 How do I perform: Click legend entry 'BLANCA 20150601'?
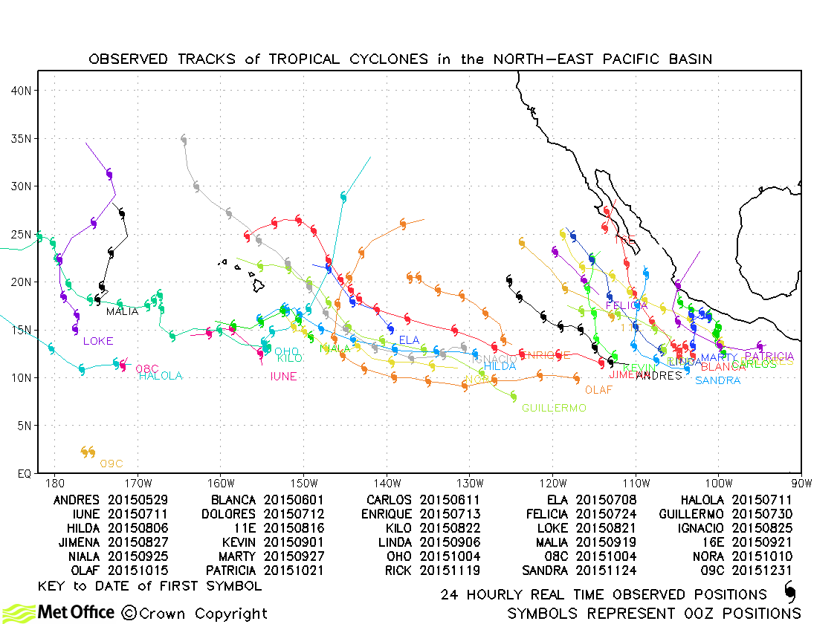(x=268, y=501)
